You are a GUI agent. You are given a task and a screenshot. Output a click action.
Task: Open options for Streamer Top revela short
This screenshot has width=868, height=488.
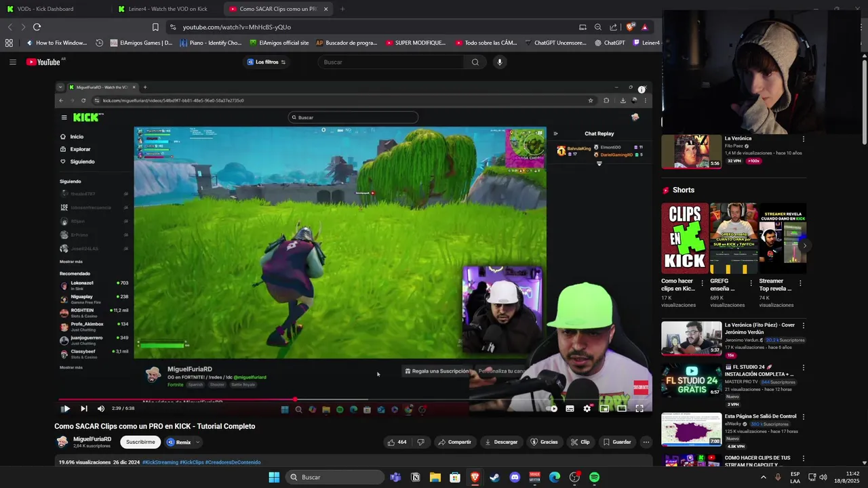(800, 283)
